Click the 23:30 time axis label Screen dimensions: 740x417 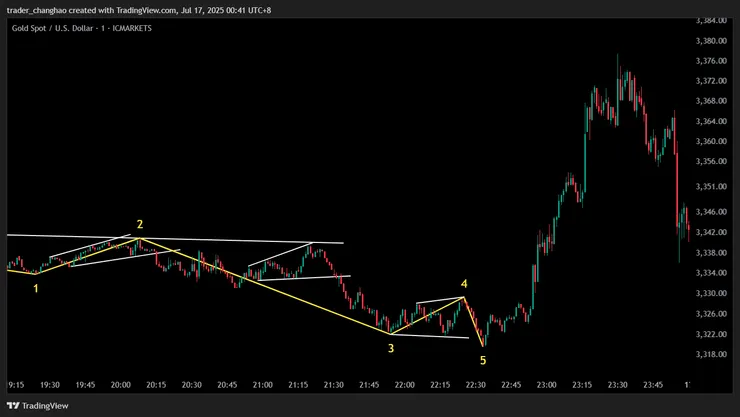[x=617, y=385]
